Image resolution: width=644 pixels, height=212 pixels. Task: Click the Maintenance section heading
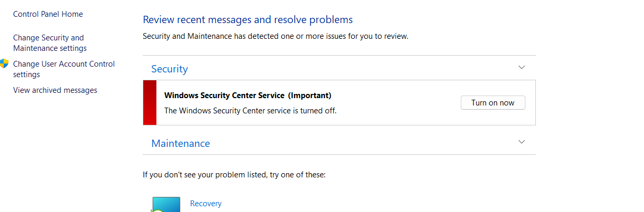(181, 143)
